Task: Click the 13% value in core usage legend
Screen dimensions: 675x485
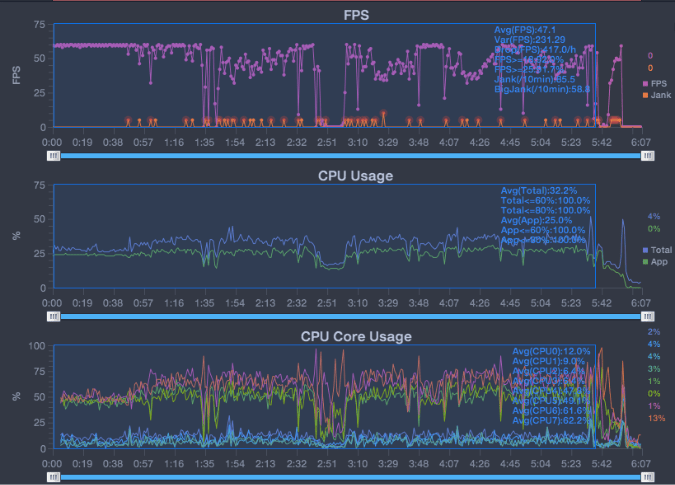Action: click(655, 419)
